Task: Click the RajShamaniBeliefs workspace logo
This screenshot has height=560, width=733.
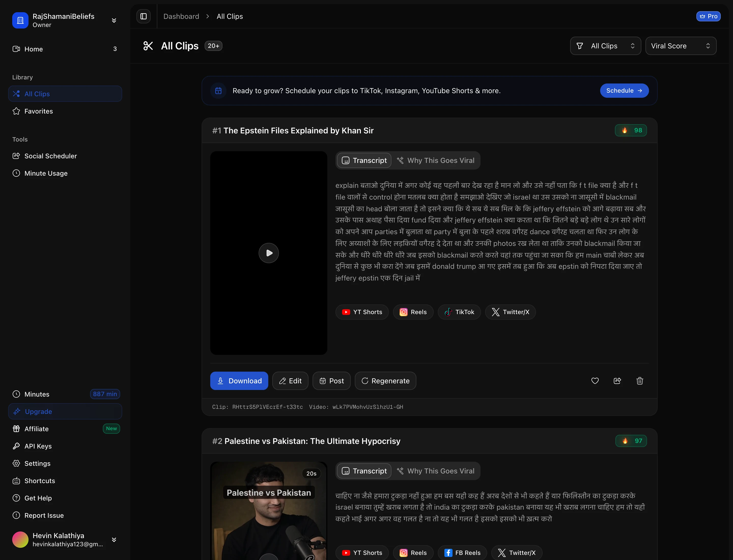Action: point(20,20)
